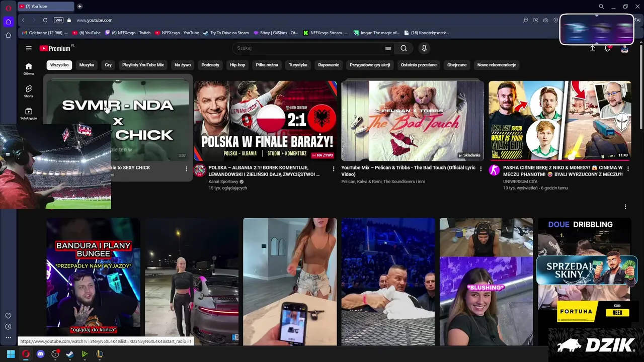This screenshot has height=362, width=644.
Task: Select the Obejrzane filter chip
Action: pyautogui.click(x=457, y=65)
